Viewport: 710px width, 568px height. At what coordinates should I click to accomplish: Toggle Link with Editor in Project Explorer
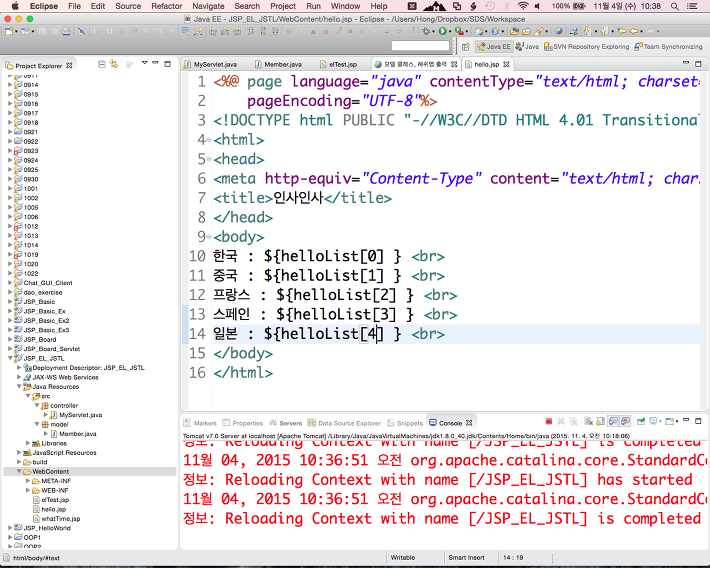[x=114, y=64]
